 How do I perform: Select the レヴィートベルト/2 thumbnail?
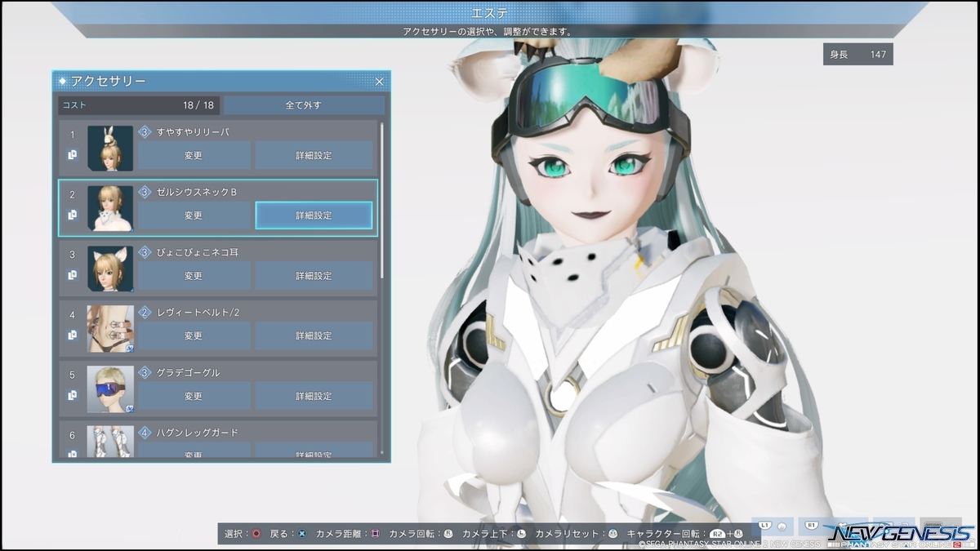(110, 329)
